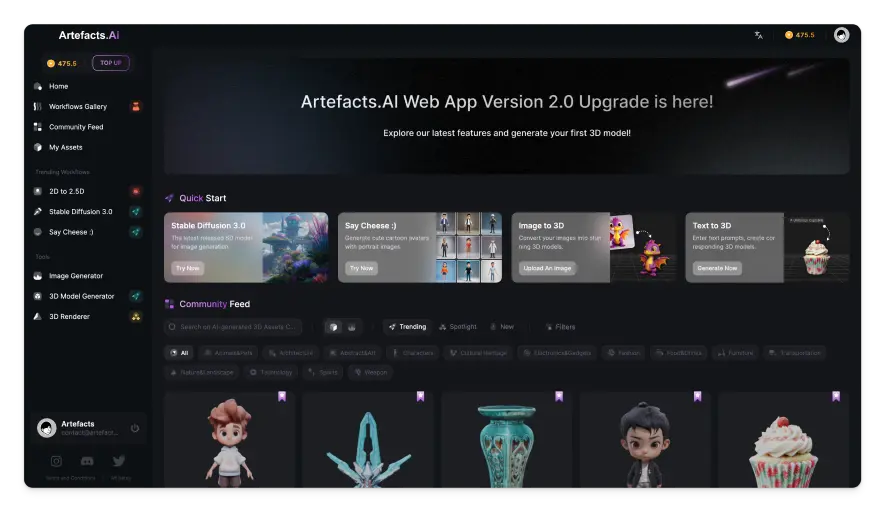
Task: Select the 3D cube view toggle
Action: point(333,327)
